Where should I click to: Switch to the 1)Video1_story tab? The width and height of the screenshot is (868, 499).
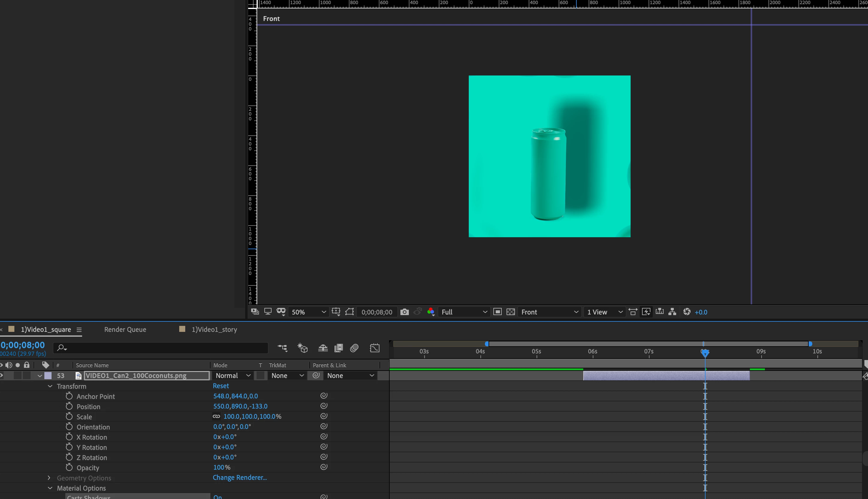click(x=214, y=329)
